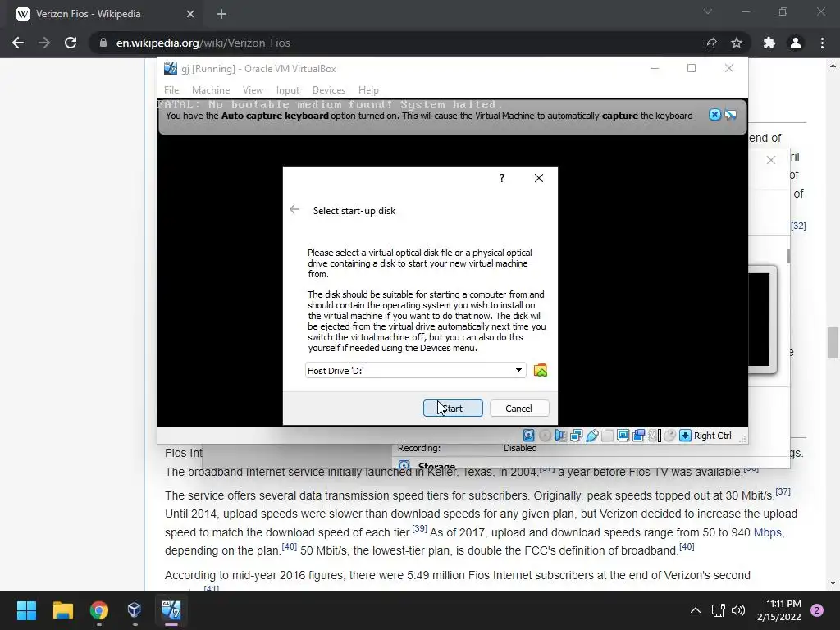Reload the Wikipedia page
840x630 pixels.
pos(71,43)
